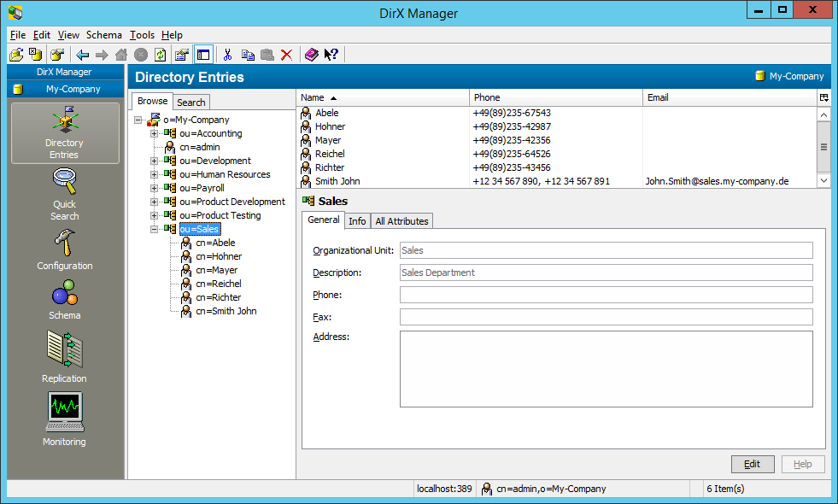Collapse the ou=Sales tree node
This screenshot has width=838, height=504.
point(154,229)
